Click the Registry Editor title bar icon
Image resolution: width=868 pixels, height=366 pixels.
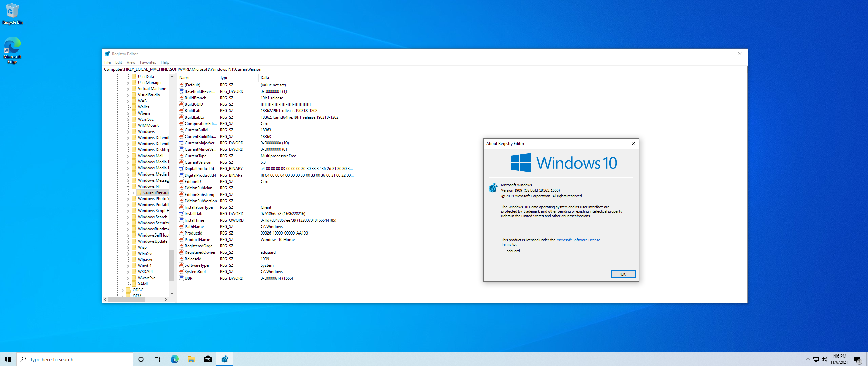(107, 54)
